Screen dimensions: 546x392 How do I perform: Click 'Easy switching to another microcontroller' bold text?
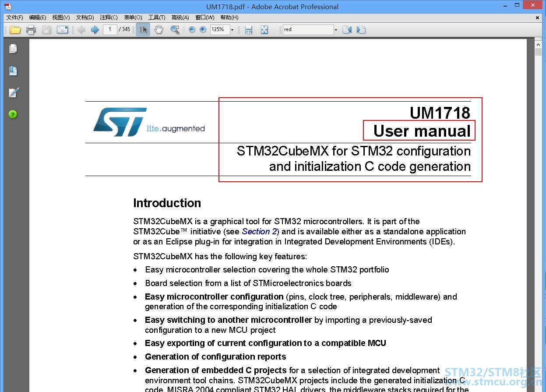pos(229,320)
